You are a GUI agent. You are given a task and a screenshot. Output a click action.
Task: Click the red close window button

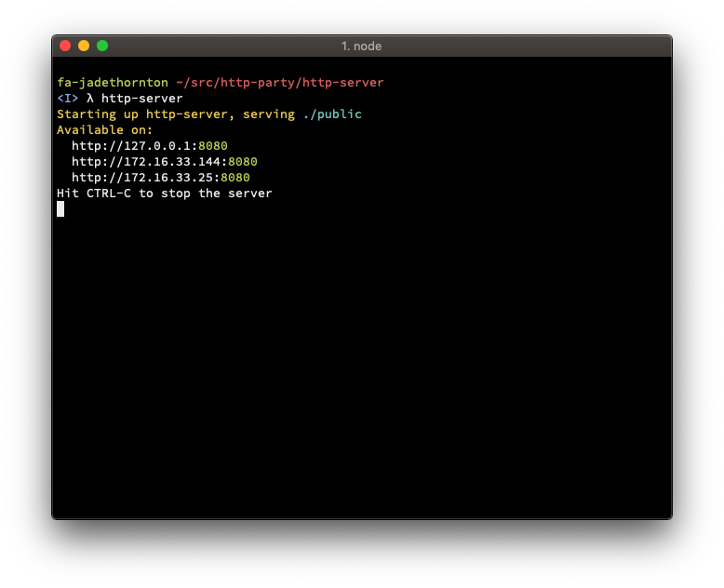pos(65,46)
